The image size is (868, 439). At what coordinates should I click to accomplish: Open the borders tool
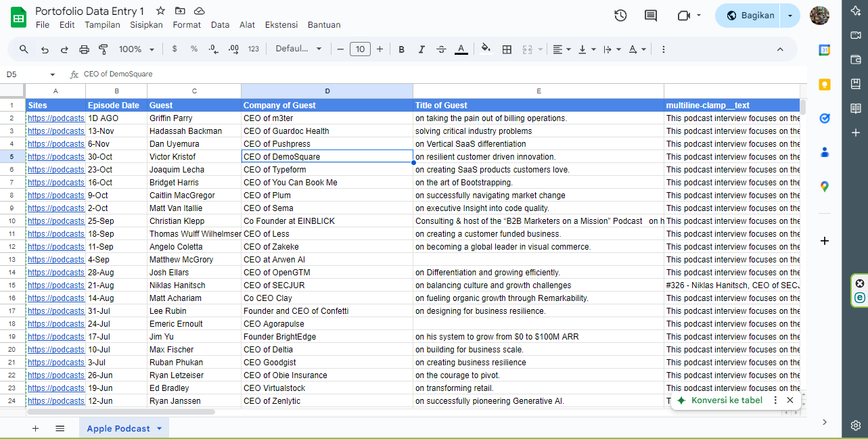click(x=507, y=49)
